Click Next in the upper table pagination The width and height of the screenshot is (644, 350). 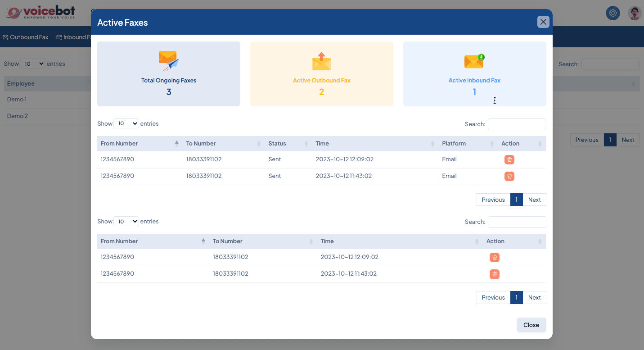click(534, 200)
